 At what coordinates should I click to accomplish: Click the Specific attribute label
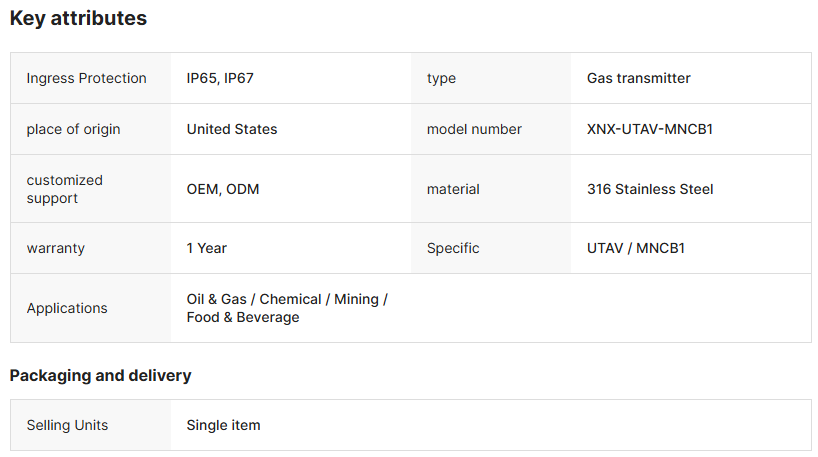tap(453, 248)
